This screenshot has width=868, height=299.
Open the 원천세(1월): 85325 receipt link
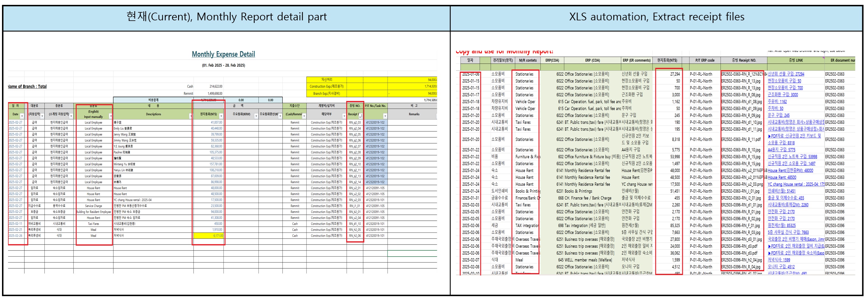click(781, 226)
